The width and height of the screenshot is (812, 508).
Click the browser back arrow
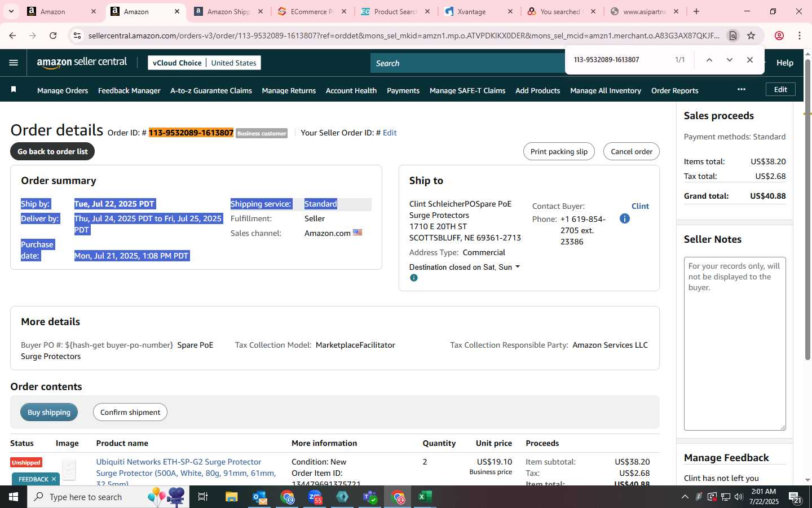point(12,36)
